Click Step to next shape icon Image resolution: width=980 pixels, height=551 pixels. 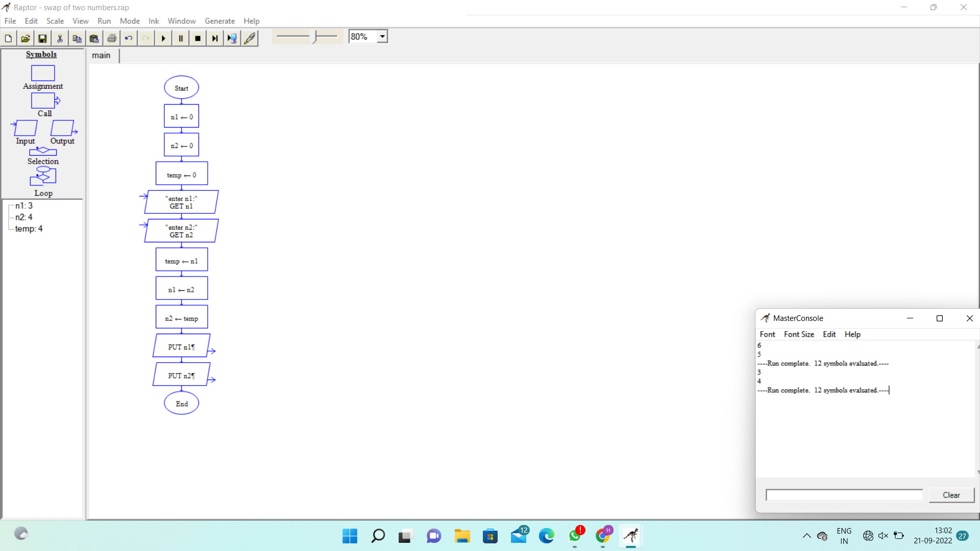click(x=215, y=38)
